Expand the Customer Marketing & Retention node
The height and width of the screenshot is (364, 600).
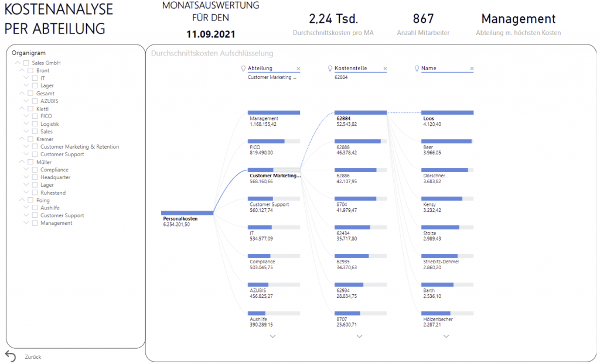click(26, 147)
